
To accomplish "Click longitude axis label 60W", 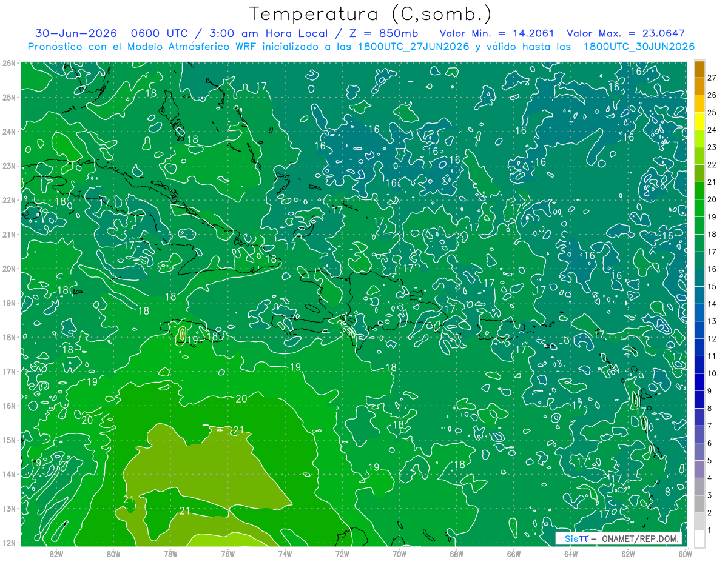I will pyautogui.click(x=686, y=554).
